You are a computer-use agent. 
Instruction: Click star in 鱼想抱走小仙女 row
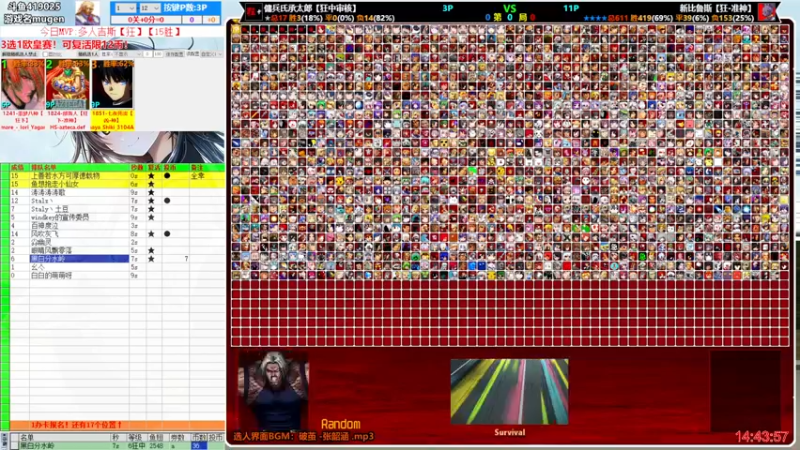coord(151,184)
